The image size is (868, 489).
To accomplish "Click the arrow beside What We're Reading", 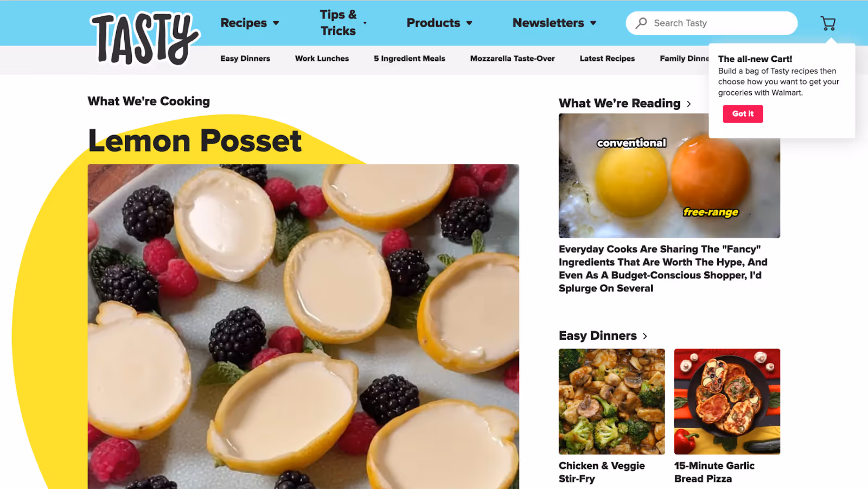I will (689, 104).
